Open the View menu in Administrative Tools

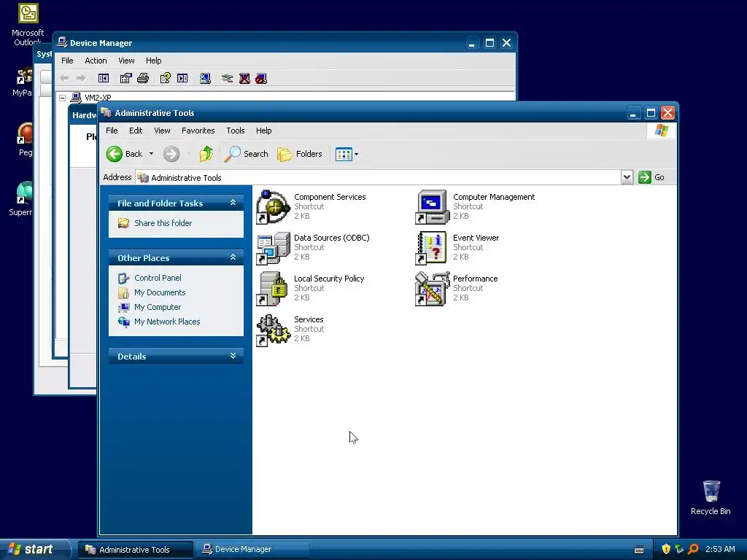pos(162,131)
